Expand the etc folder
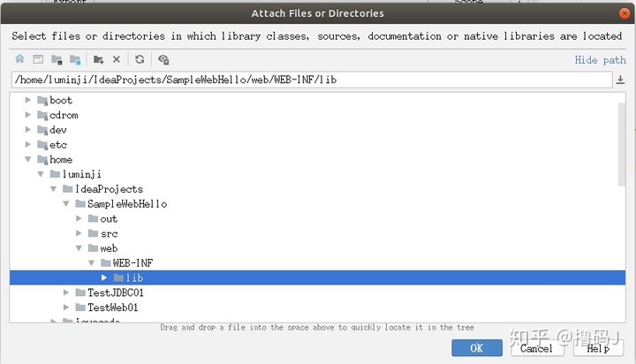This screenshot has width=636, height=364. tap(27, 145)
